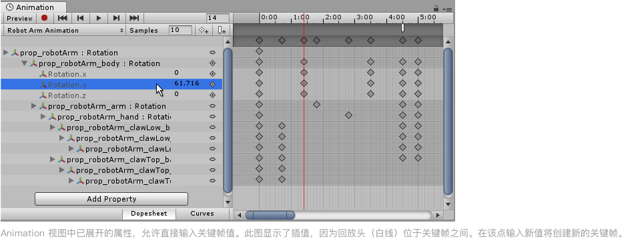Switch to the Curves tab
Viewport: 644px width, 241px height.
[202, 214]
